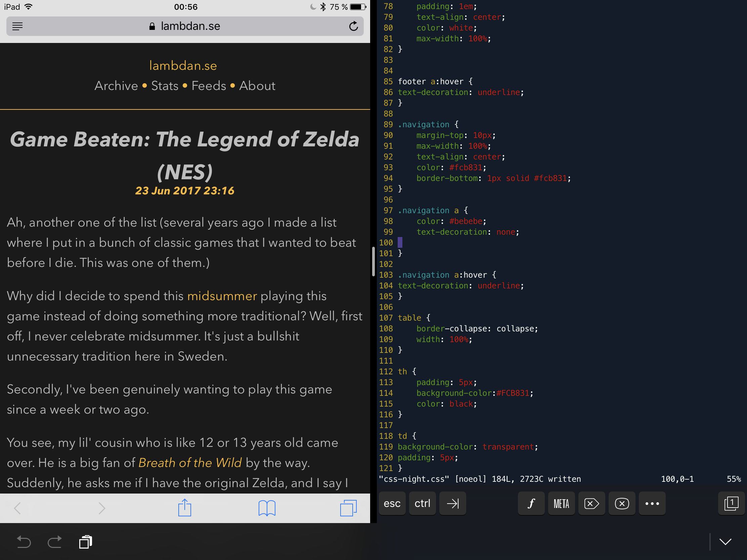Tap the keyboard redo arrow
Image resolution: width=747 pixels, height=560 pixels.
pos(55,542)
